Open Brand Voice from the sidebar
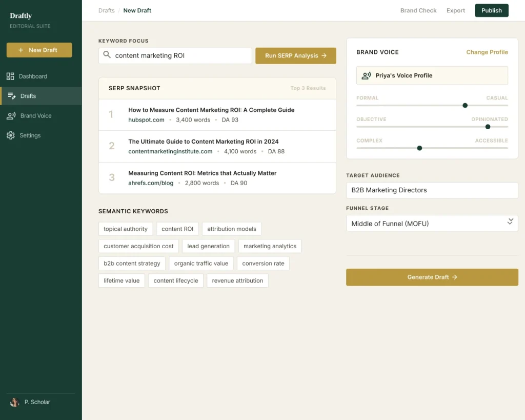Image resolution: width=525 pixels, height=420 pixels. [41, 116]
